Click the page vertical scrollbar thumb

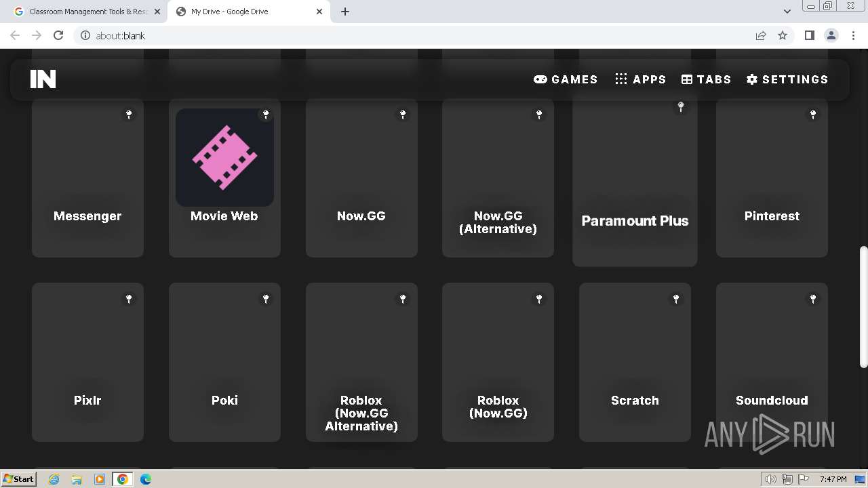(x=863, y=307)
